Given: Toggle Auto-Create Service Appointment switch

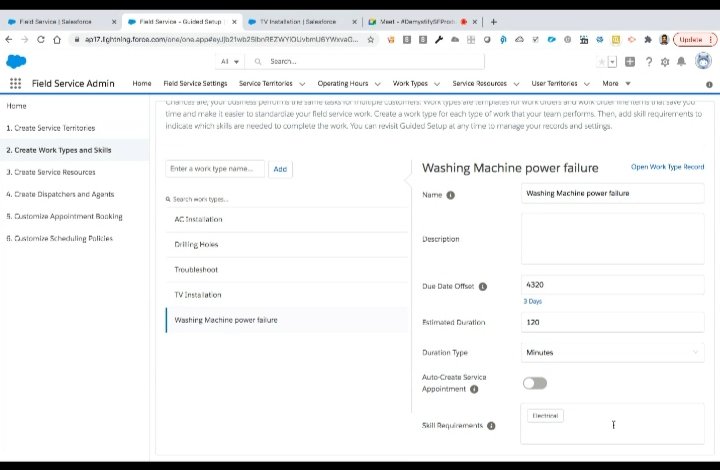Looking at the screenshot, I should (x=535, y=383).
